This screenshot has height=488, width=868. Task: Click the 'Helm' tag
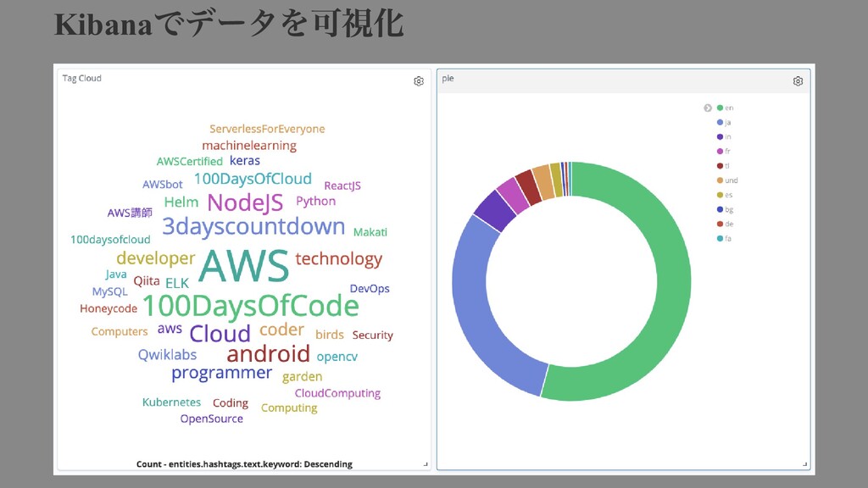(x=181, y=202)
